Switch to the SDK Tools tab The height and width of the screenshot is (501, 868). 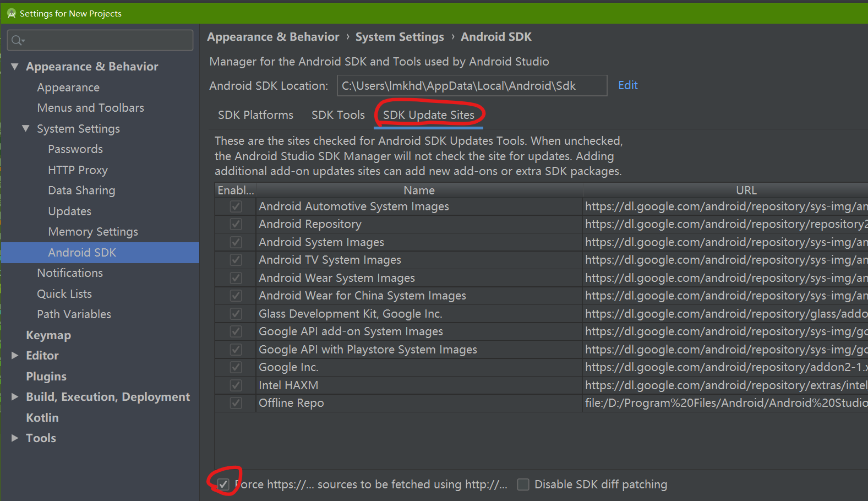point(338,115)
